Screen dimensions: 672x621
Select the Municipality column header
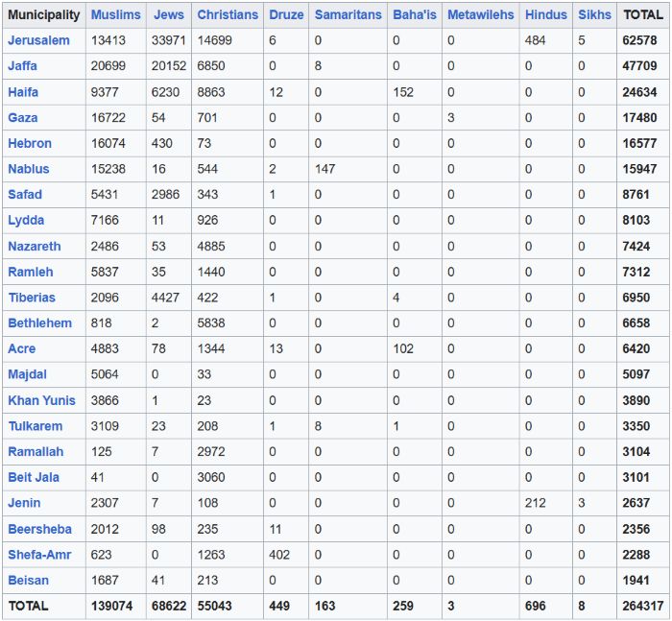(44, 14)
